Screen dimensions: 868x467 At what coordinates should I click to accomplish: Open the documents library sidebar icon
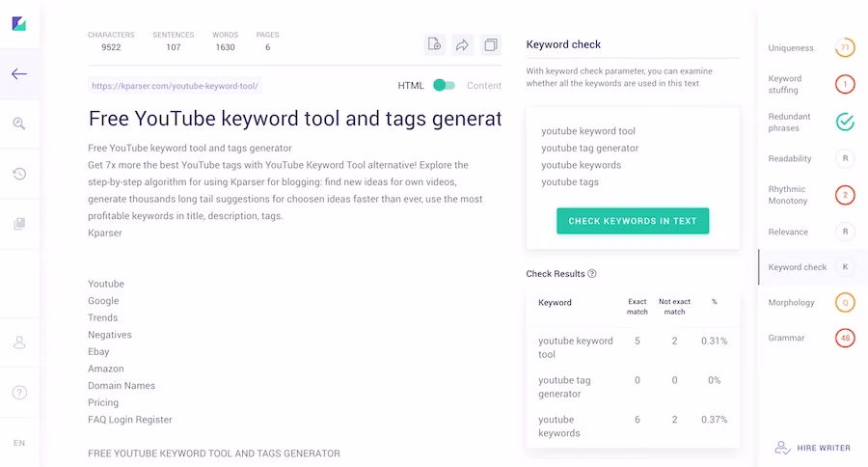pyautogui.click(x=19, y=224)
